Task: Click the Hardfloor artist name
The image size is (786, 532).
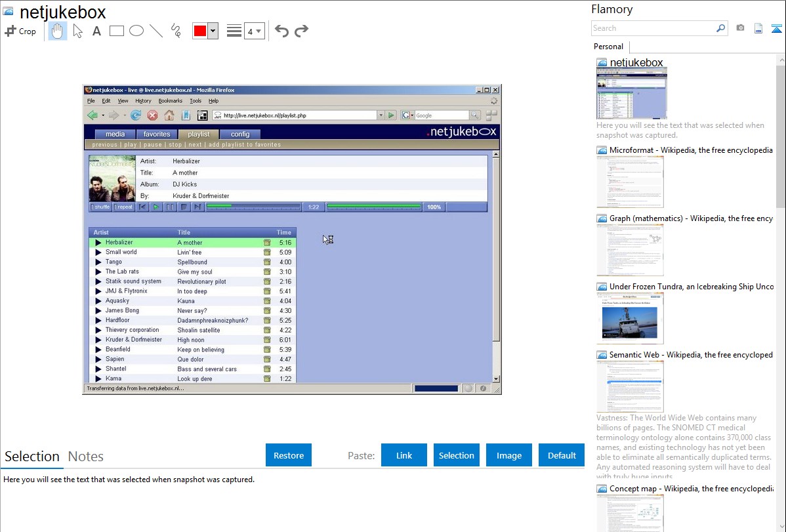Action: [x=117, y=320]
